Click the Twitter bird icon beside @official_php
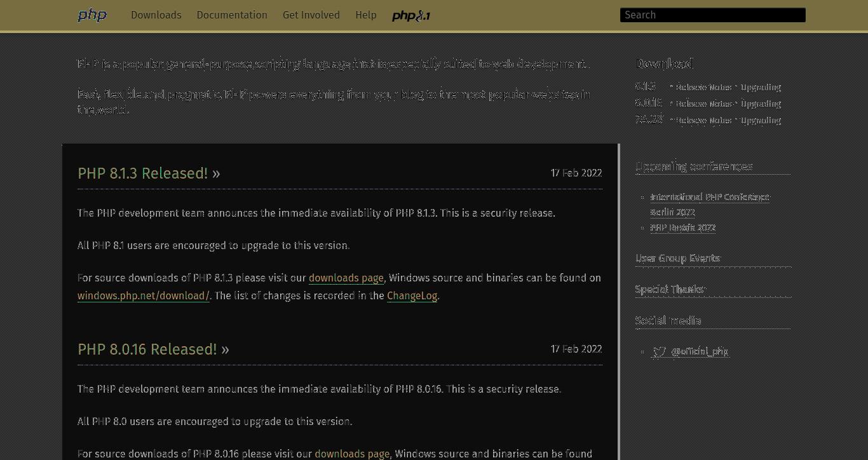 659,351
